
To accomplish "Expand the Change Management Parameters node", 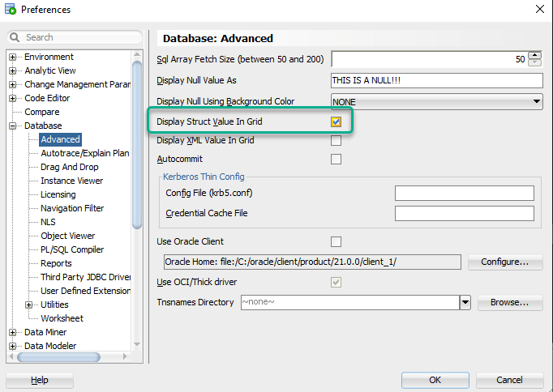I will [13, 84].
